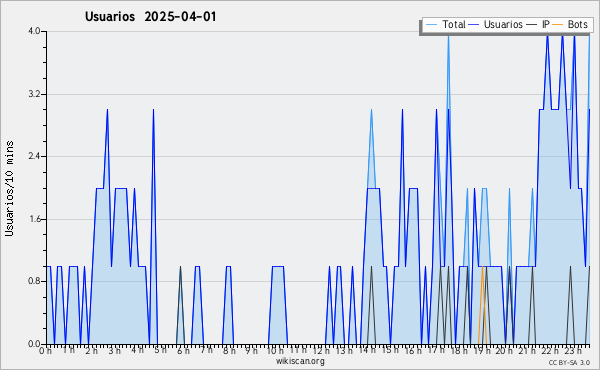Click the '14 h' x-axis label
The image size is (600, 370).
pyautogui.click(x=367, y=350)
